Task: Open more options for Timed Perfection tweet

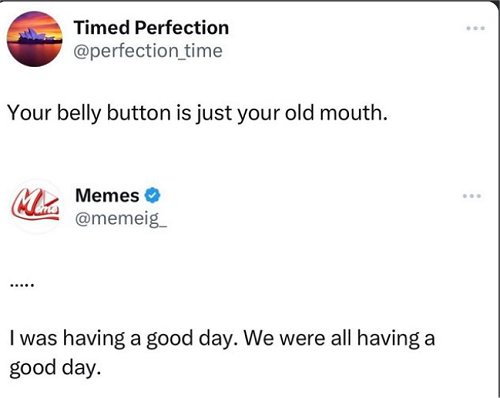Action: (476, 29)
